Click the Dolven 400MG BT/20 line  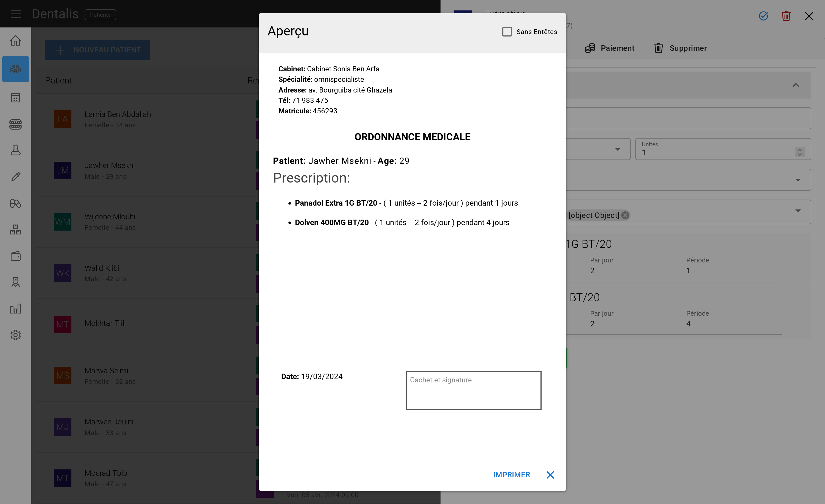coord(402,223)
